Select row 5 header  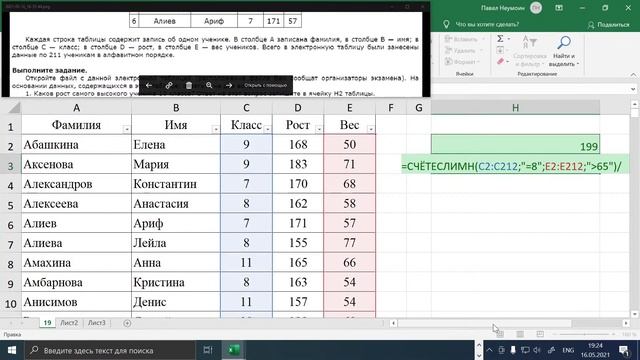(11, 204)
